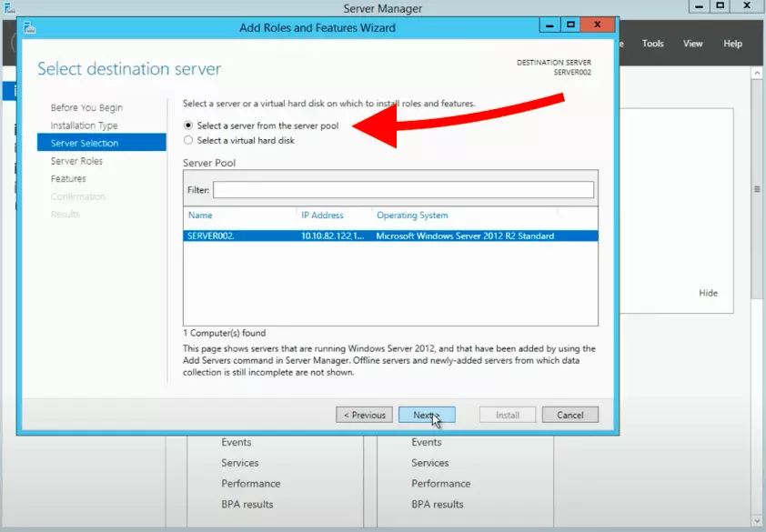Select the SERVER002 row in Server Pool
This screenshot has width=766, height=532.
(x=390, y=236)
